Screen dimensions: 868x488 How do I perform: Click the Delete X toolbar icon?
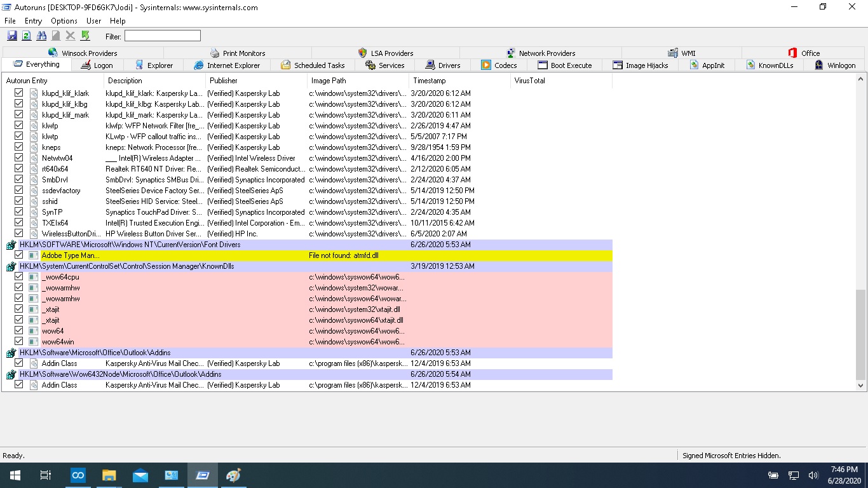(71, 36)
